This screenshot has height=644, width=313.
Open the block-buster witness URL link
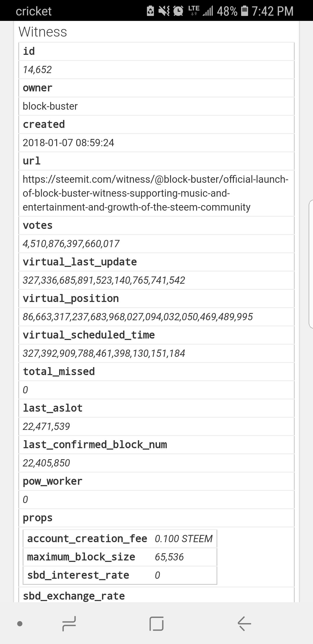pyautogui.click(x=155, y=193)
